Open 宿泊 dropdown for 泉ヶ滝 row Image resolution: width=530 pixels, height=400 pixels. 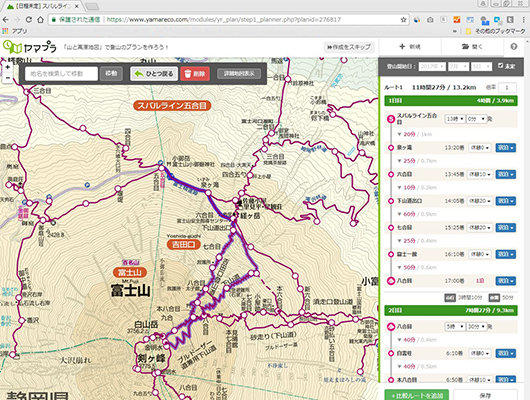(x=506, y=148)
